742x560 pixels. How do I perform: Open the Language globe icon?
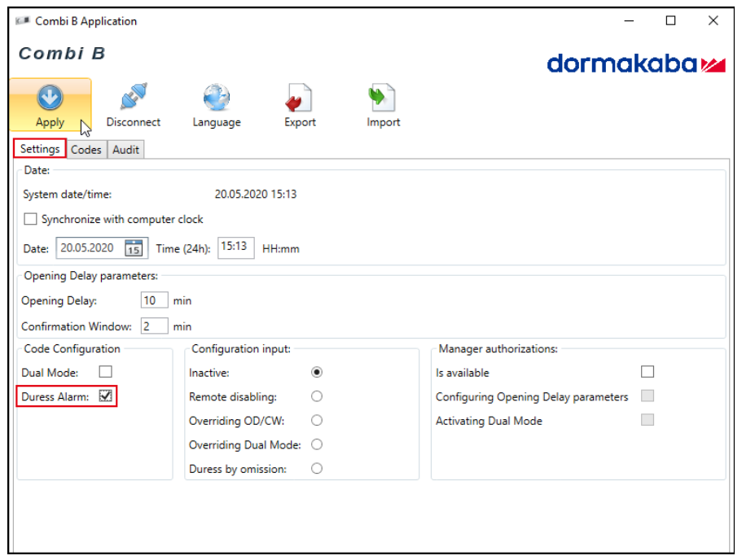pyautogui.click(x=216, y=98)
